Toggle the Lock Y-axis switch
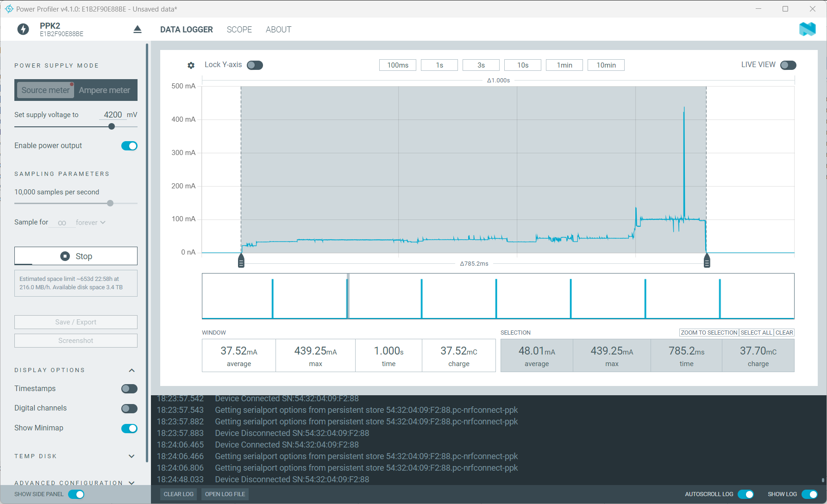 [x=255, y=65]
